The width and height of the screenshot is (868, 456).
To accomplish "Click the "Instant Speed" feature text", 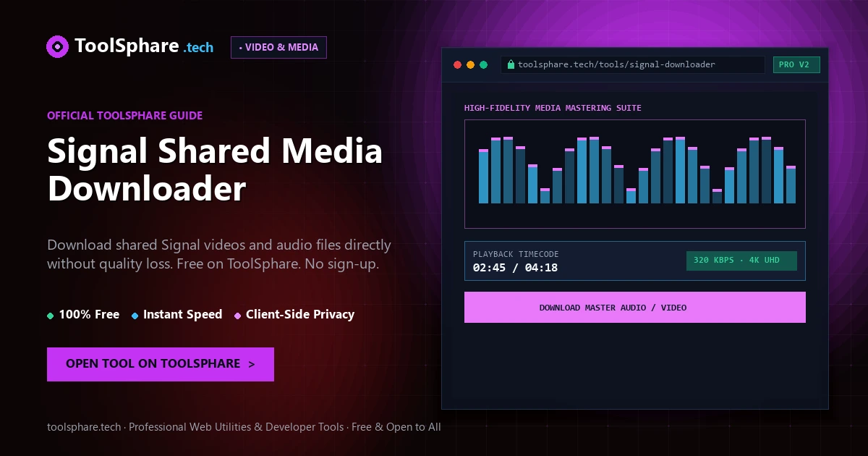I will pos(182,314).
